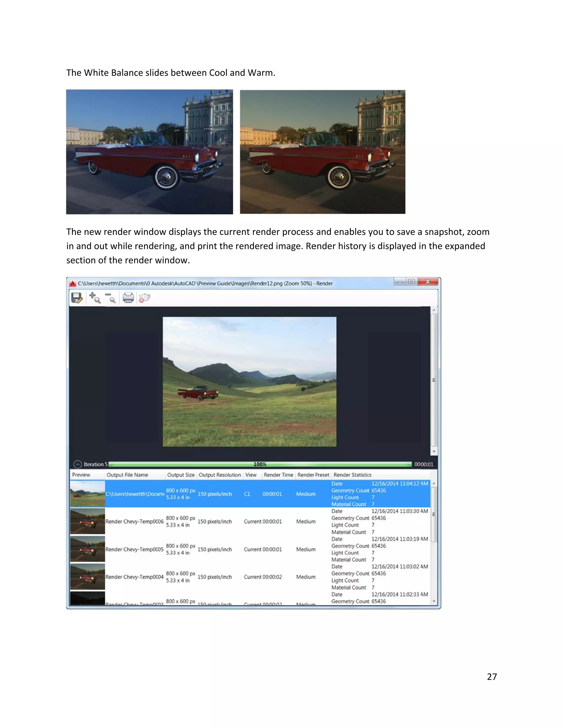Select the highlighted landscape render thumbnail
This screenshot has height=728, width=563.
pos(88,494)
